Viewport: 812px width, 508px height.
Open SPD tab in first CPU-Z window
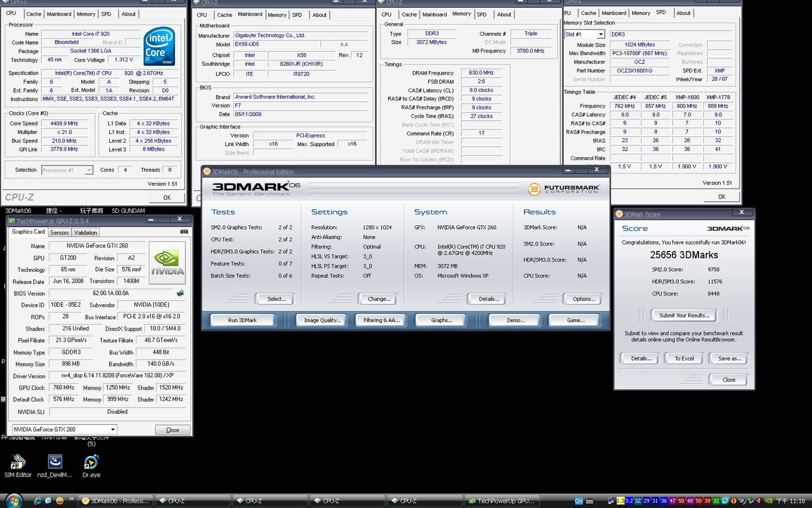(x=106, y=14)
